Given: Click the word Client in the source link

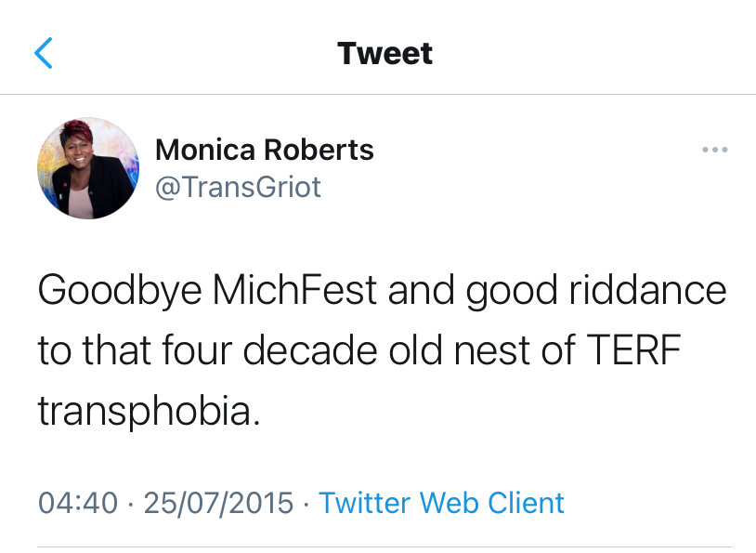Looking at the screenshot, I should pos(527,503).
